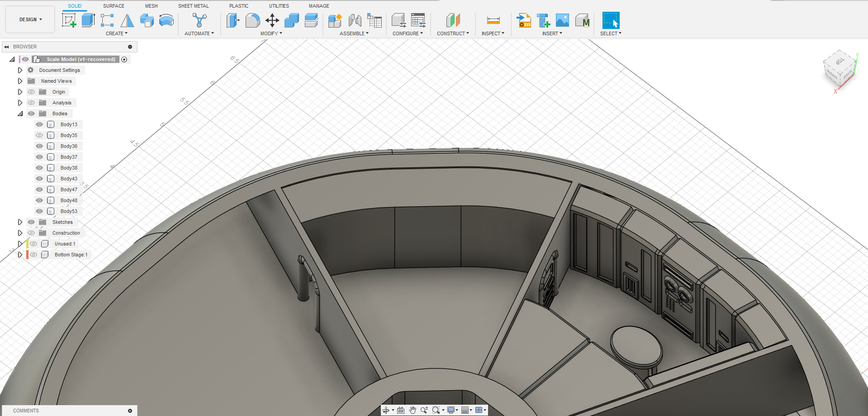This screenshot has width=868, height=416.
Task: Activate the Select tool icon
Action: (x=611, y=20)
